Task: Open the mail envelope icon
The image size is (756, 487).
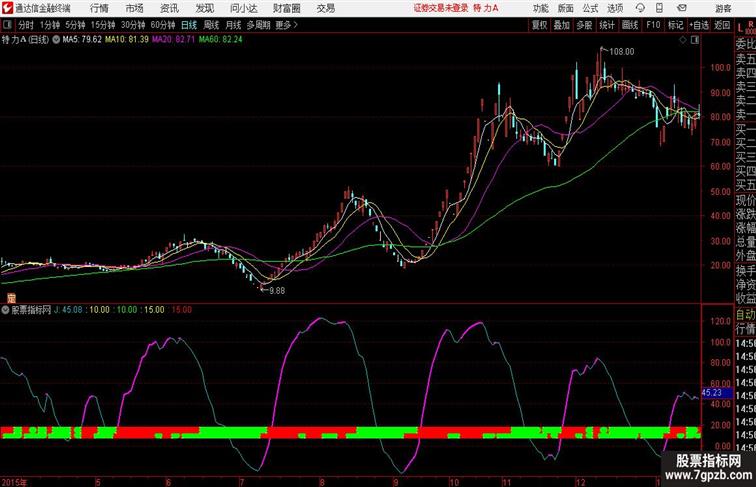Action: pos(682,8)
